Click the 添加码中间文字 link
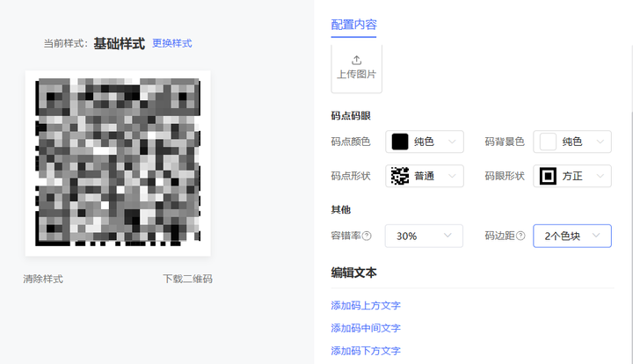 pyautogui.click(x=366, y=328)
